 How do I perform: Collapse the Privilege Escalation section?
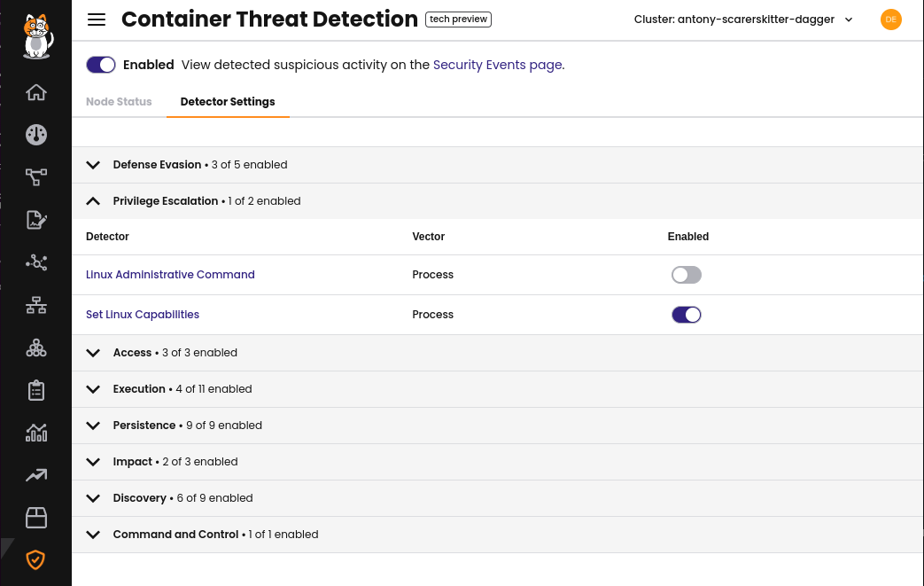tap(93, 200)
